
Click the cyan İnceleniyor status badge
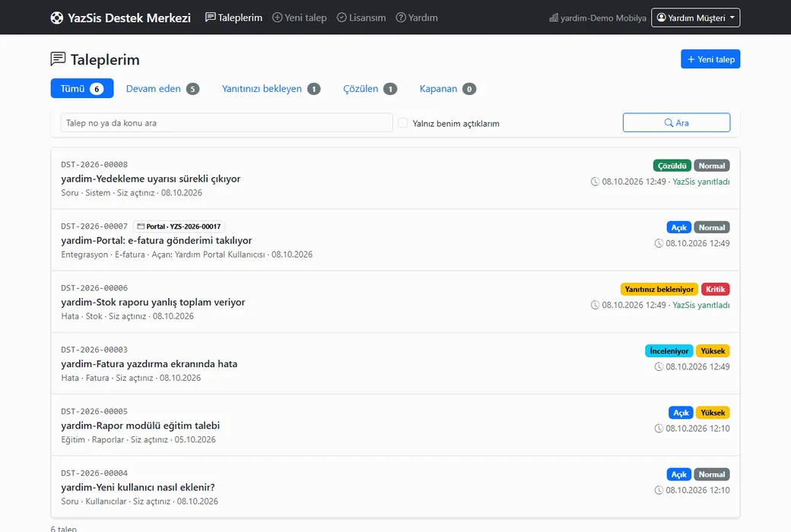click(x=669, y=351)
